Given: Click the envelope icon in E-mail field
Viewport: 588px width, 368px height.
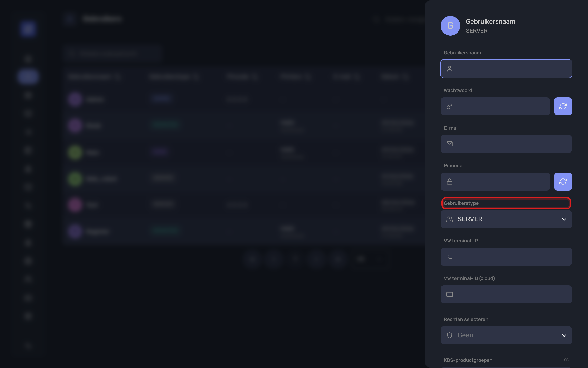Looking at the screenshot, I should (x=450, y=144).
